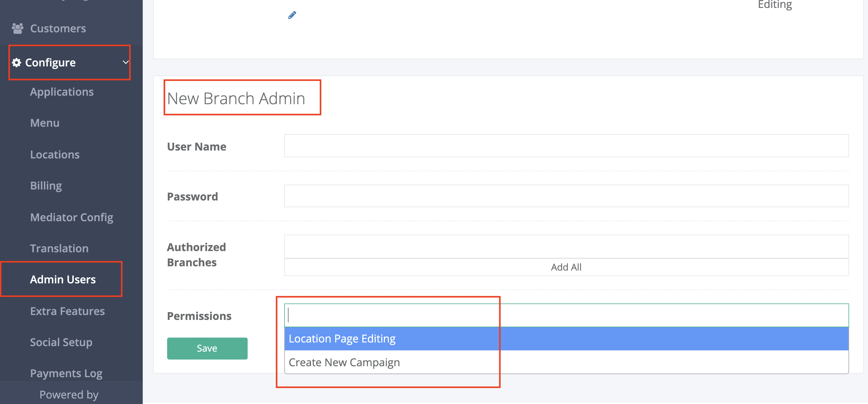This screenshot has width=868, height=404.
Task: Open Social Setup page
Action: click(x=61, y=342)
